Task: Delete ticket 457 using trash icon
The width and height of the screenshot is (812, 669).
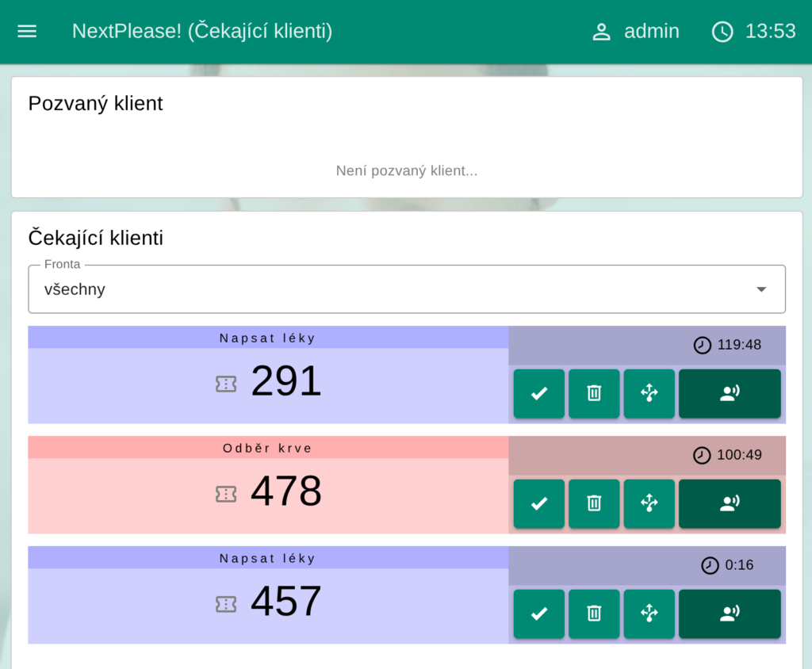Action: (x=594, y=614)
